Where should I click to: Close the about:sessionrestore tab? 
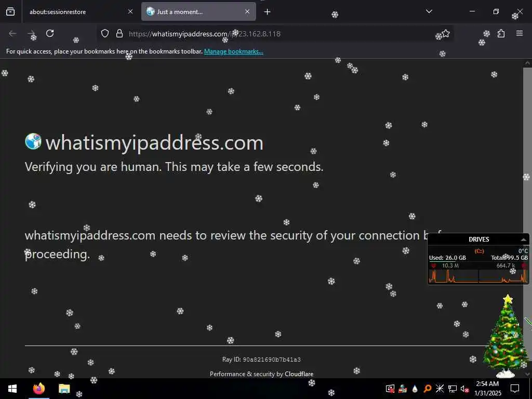(130, 11)
